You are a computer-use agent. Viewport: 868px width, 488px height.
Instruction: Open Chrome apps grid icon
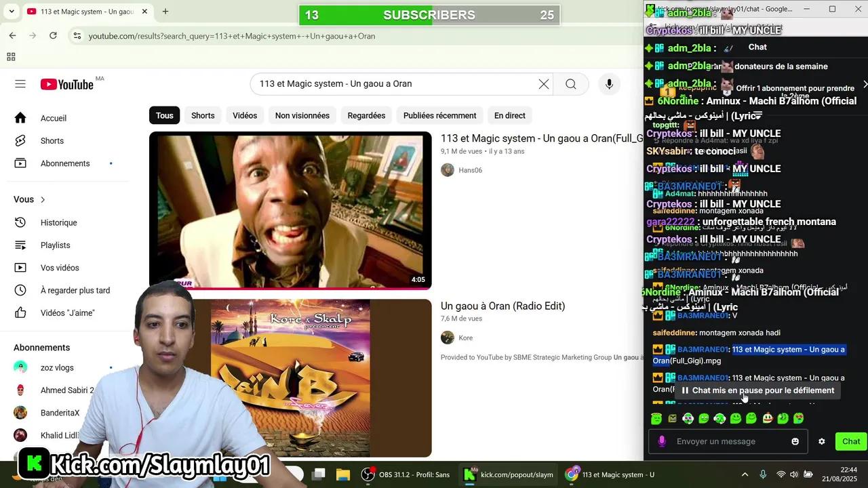tap(11, 57)
